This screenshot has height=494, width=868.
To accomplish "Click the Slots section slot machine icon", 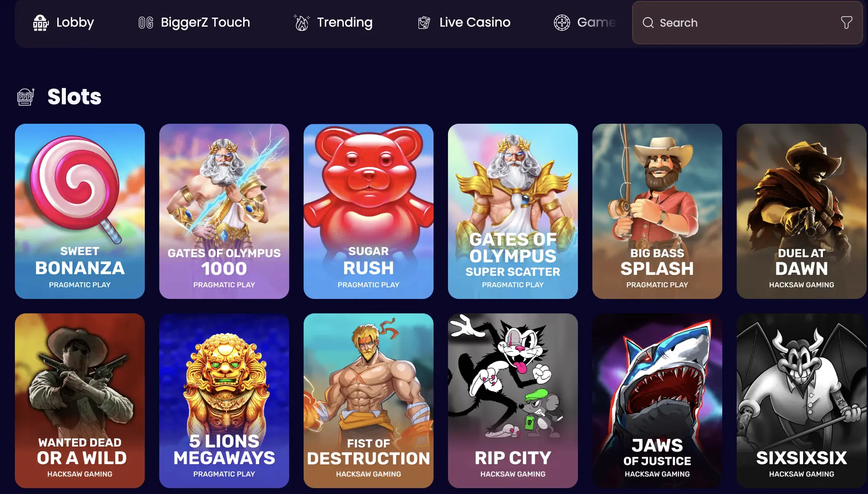I will pos(26,97).
